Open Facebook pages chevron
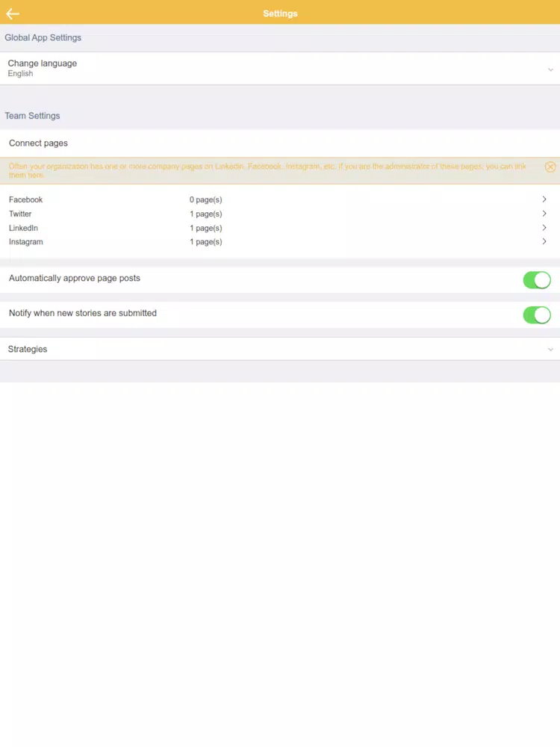Image resolution: width=560 pixels, height=747 pixels. [x=544, y=199]
